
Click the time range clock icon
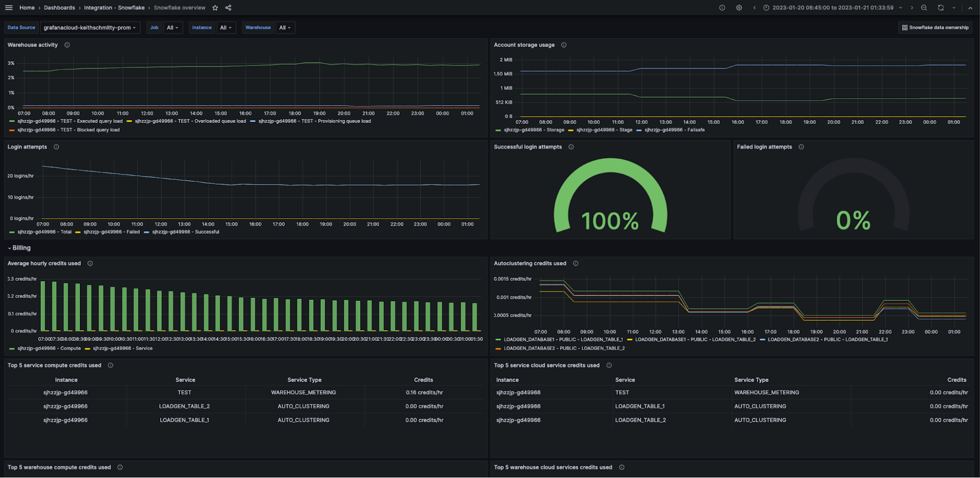(x=766, y=7)
